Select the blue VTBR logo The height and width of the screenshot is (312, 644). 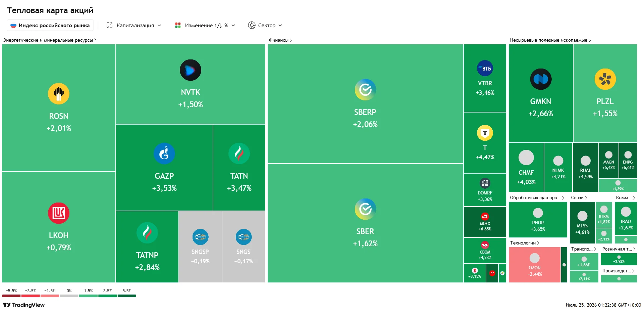point(485,69)
